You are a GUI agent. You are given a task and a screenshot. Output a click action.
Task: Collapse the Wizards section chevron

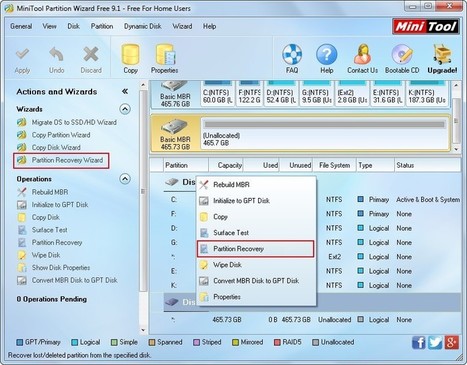point(125,109)
